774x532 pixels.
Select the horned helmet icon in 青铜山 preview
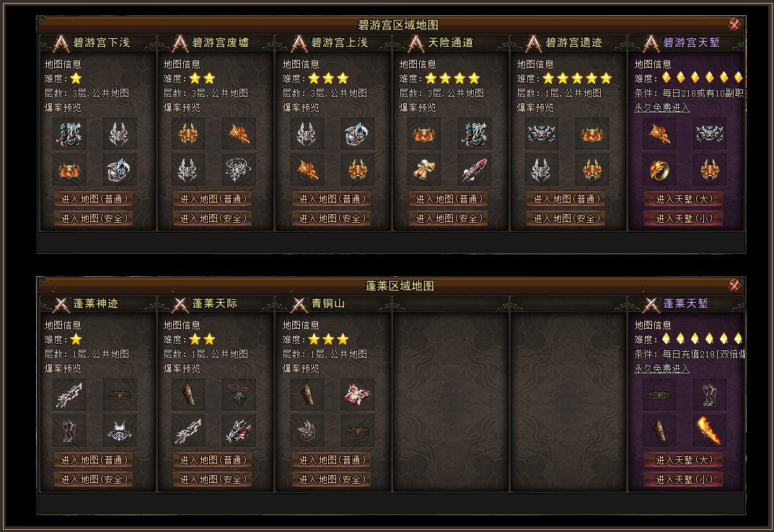click(x=307, y=430)
